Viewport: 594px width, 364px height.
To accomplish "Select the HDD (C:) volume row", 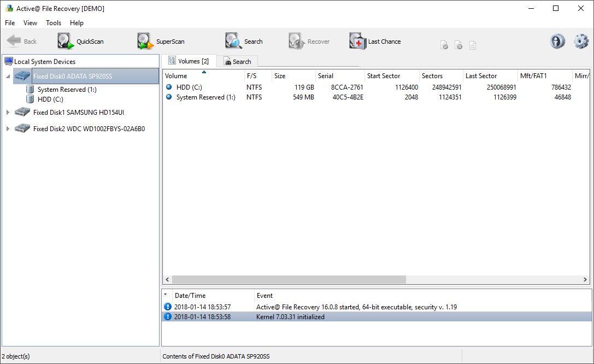I will pyautogui.click(x=376, y=87).
